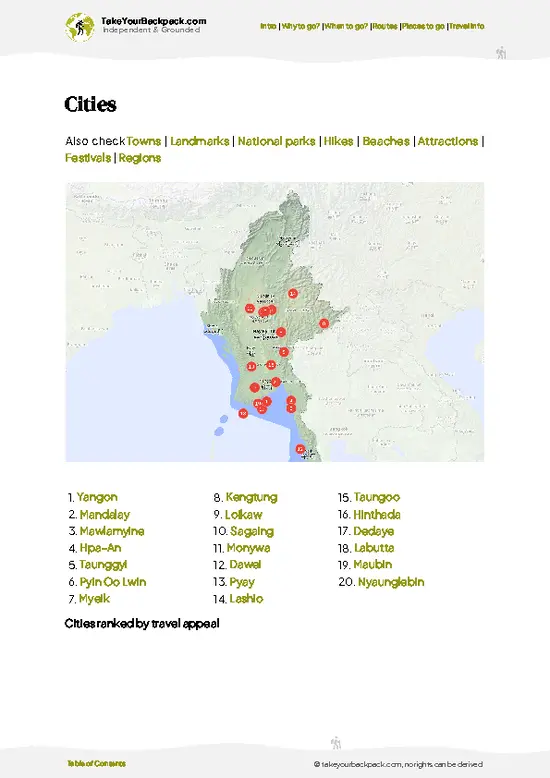Open the Sagaing city link
The width and height of the screenshot is (550, 778).
pyautogui.click(x=252, y=531)
